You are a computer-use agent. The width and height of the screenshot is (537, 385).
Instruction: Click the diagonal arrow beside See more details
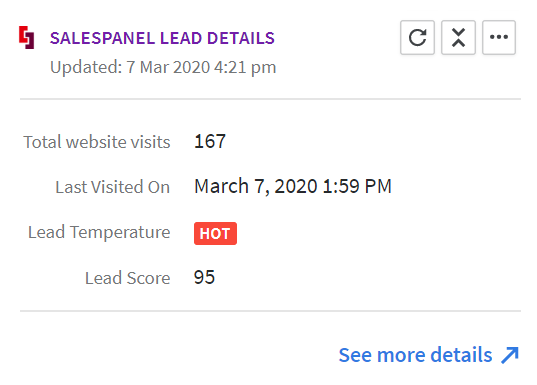(x=510, y=355)
